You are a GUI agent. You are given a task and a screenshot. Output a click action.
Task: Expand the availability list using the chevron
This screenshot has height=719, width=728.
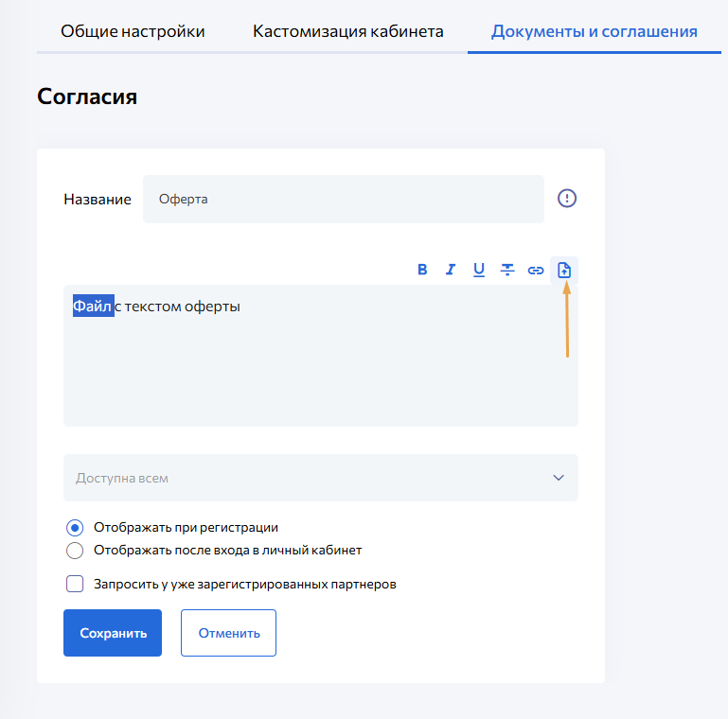559,478
